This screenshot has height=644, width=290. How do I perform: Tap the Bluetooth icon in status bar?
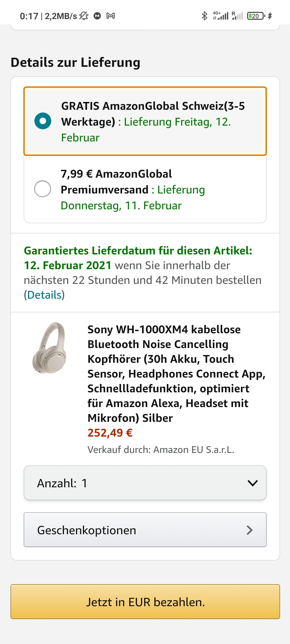pyautogui.click(x=204, y=16)
